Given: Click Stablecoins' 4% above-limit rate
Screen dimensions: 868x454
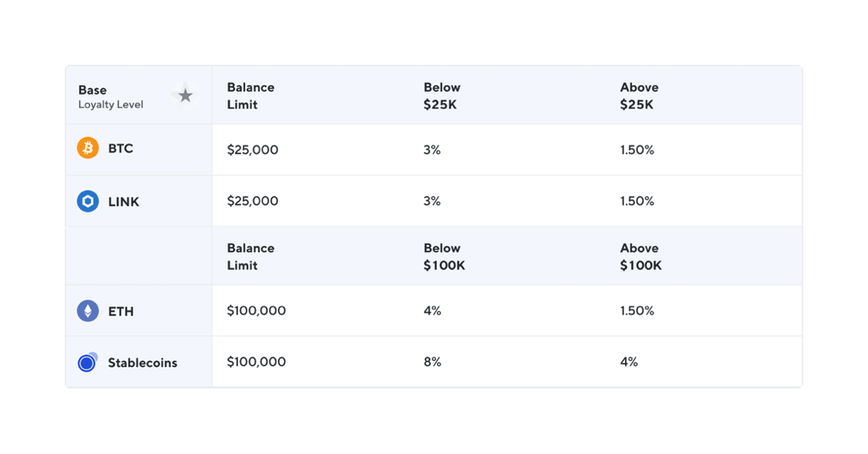Looking at the screenshot, I should click(629, 361).
